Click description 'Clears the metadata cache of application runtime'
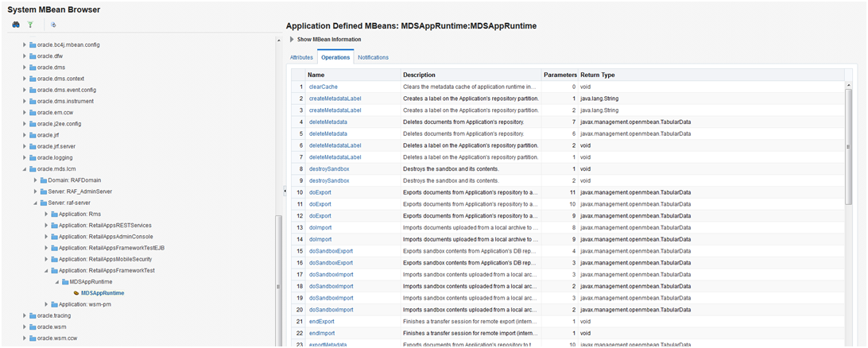868x348 pixels. [x=470, y=87]
